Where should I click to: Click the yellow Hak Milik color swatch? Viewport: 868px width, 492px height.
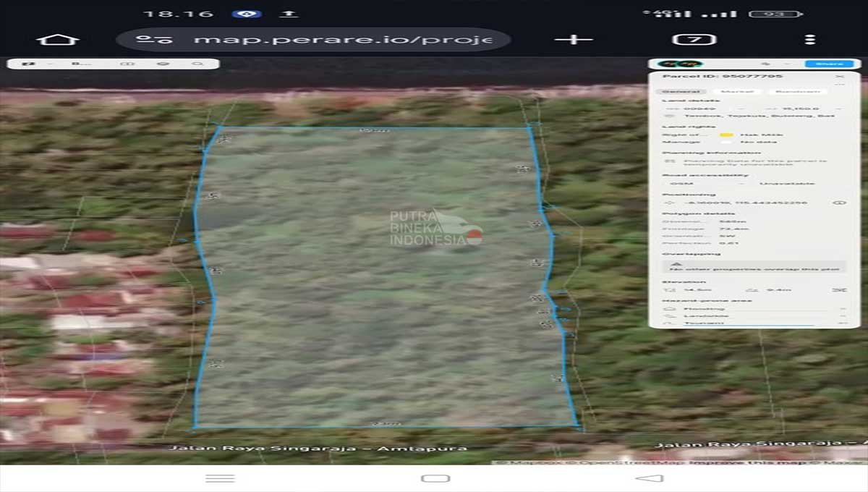726,135
